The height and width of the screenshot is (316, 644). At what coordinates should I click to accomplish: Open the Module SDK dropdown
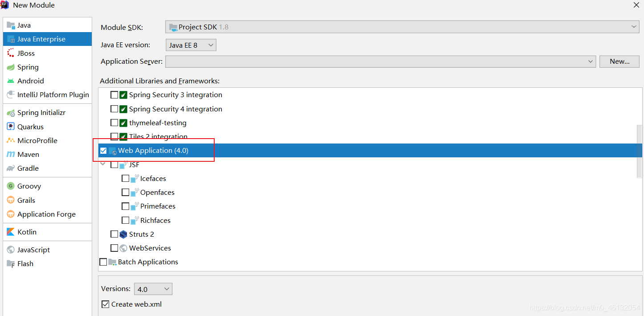coord(403,27)
